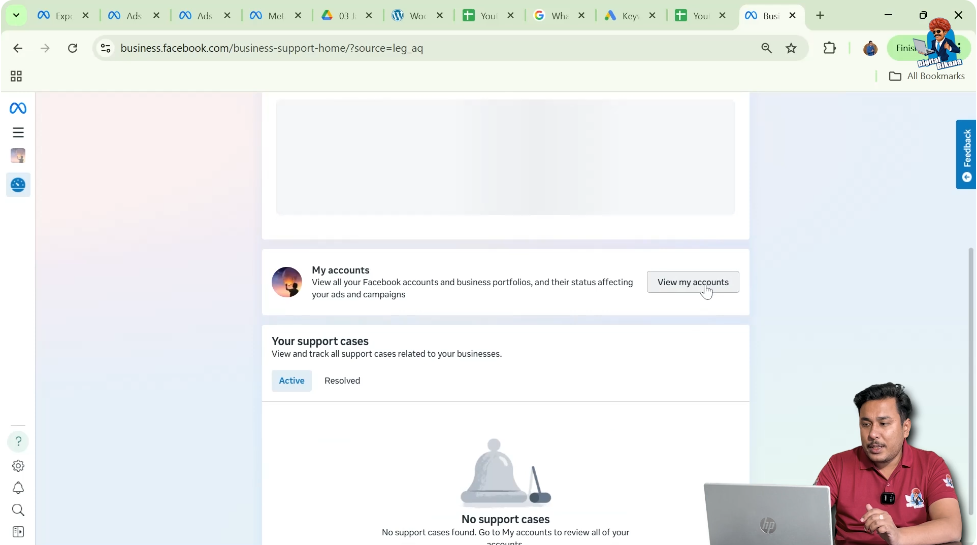Go back with the browser back arrow
Image resolution: width=977 pixels, height=545 pixels.
click(x=17, y=48)
